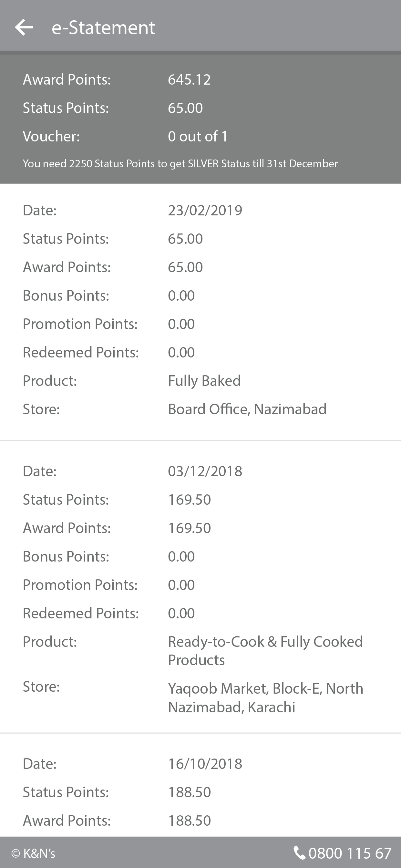Open the 16/10/2018 transaction date
Screen dimensions: 401x868
tap(205, 764)
